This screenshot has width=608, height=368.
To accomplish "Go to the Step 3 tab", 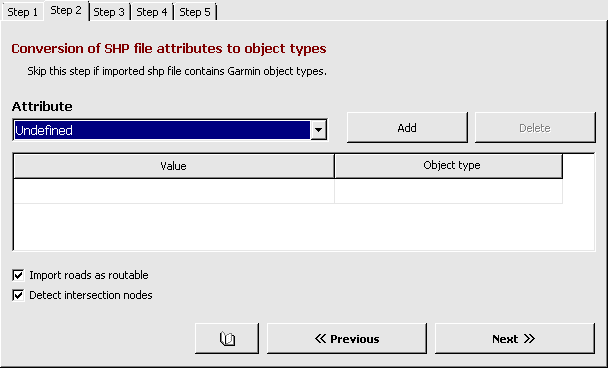I will [109, 12].
